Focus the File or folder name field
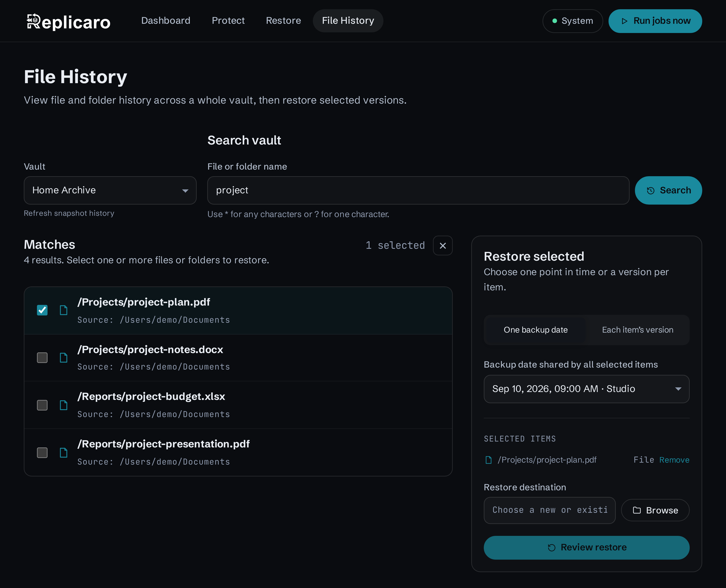The width and height of the screenshot is (726, 588). pos(418,190)
